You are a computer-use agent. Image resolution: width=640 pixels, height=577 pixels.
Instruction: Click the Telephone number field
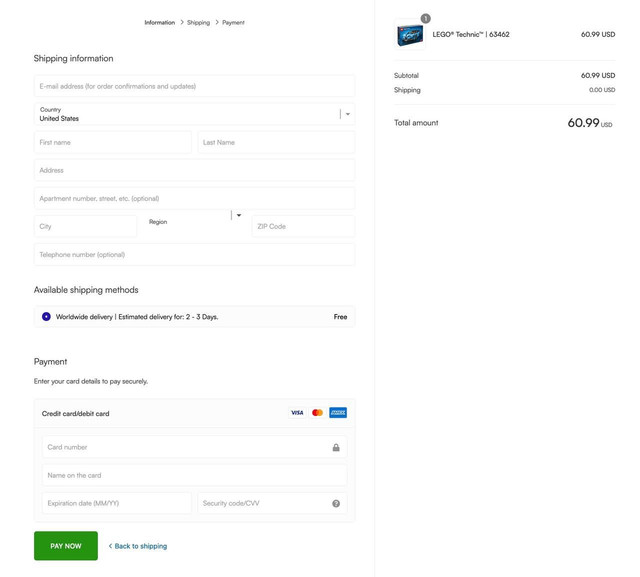(x=194, y=254)
